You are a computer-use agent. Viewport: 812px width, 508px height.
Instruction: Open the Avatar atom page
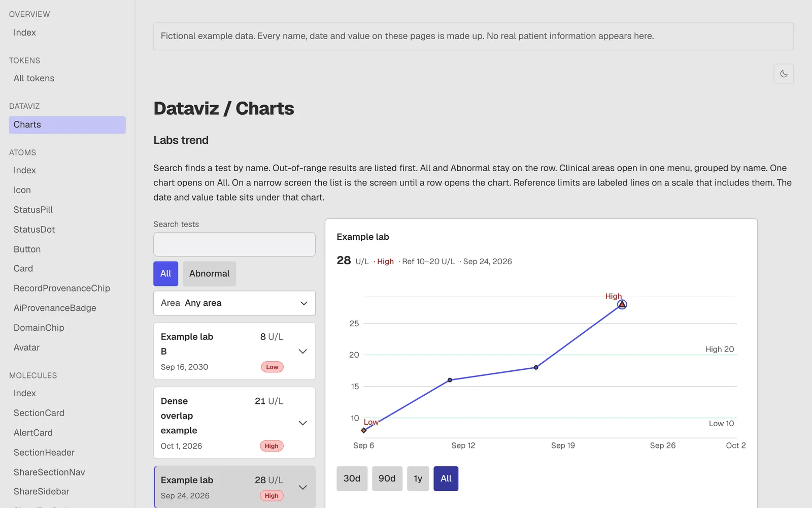click(26, 347)
